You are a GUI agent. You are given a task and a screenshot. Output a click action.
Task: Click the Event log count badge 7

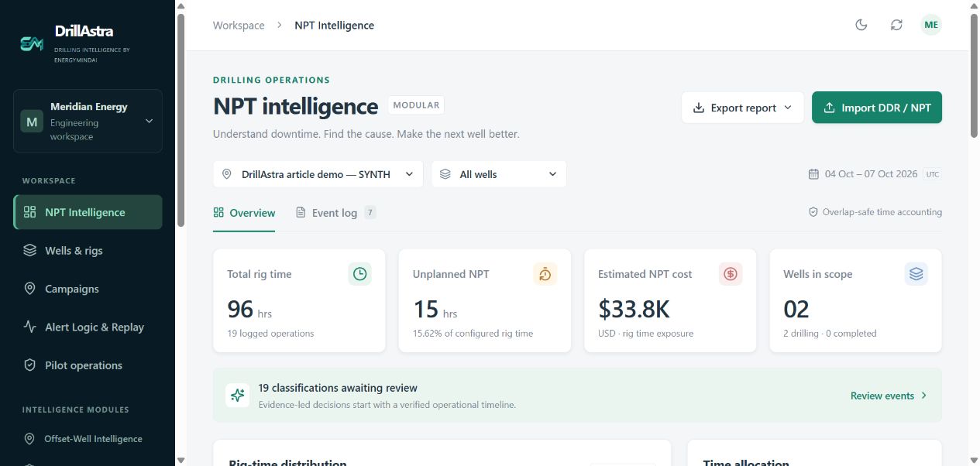(x=370, y=212)
